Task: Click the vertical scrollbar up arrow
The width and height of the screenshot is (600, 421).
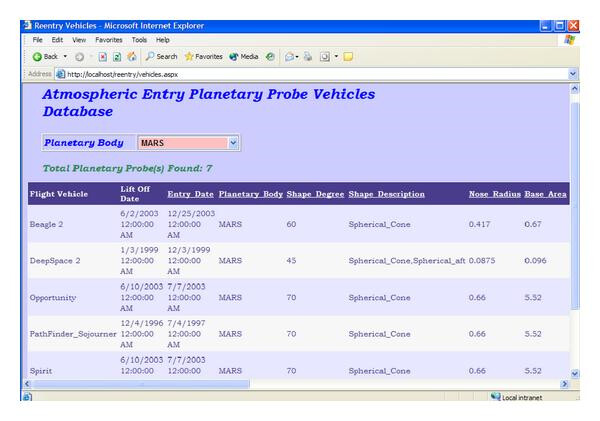Action: click(575, 89)
